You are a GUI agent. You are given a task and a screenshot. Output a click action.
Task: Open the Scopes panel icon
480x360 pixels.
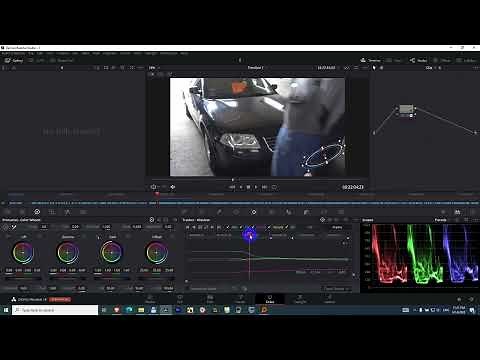tap(458, 212)
